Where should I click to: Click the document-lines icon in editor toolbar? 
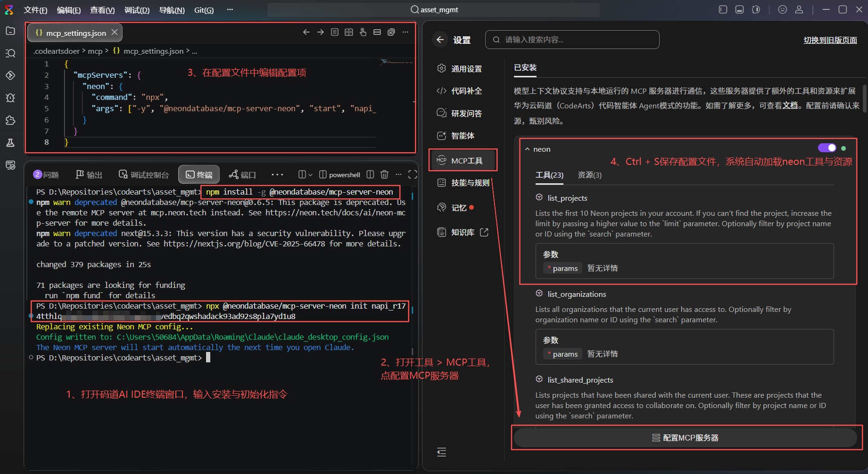[x=335, y=32]
